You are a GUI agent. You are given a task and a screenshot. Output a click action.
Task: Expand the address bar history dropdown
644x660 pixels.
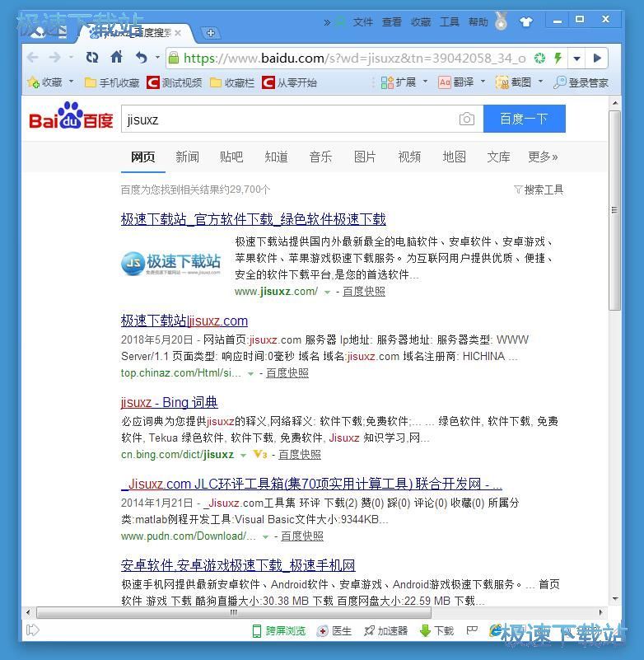coord(577,59)
